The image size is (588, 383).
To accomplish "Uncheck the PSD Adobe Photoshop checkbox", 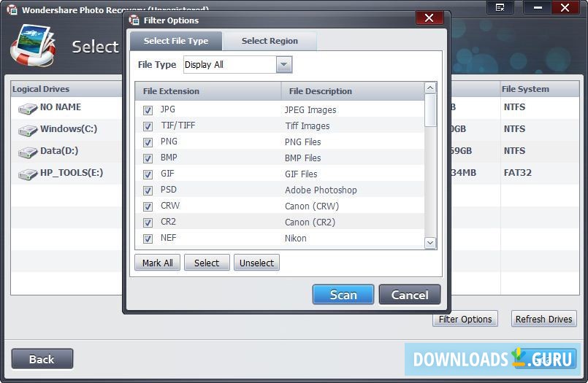I will 148,190.
